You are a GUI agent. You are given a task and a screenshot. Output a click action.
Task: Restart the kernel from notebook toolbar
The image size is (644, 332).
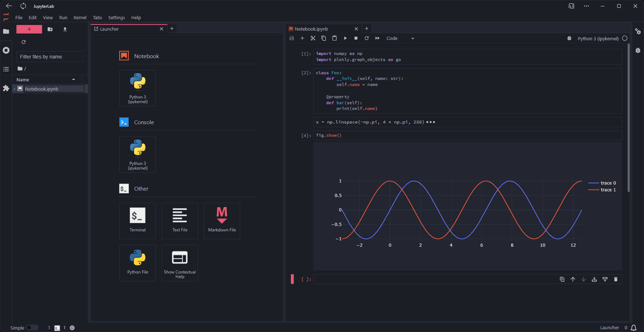[x=367, y=39]
